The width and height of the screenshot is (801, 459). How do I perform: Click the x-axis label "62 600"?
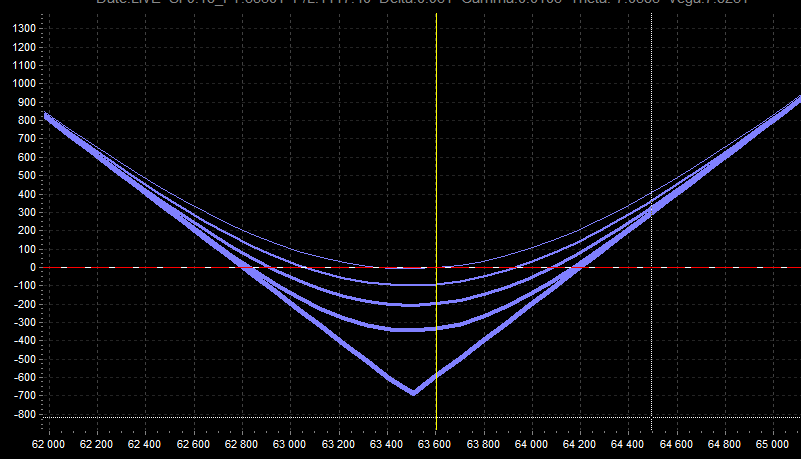tap(193, 444)
